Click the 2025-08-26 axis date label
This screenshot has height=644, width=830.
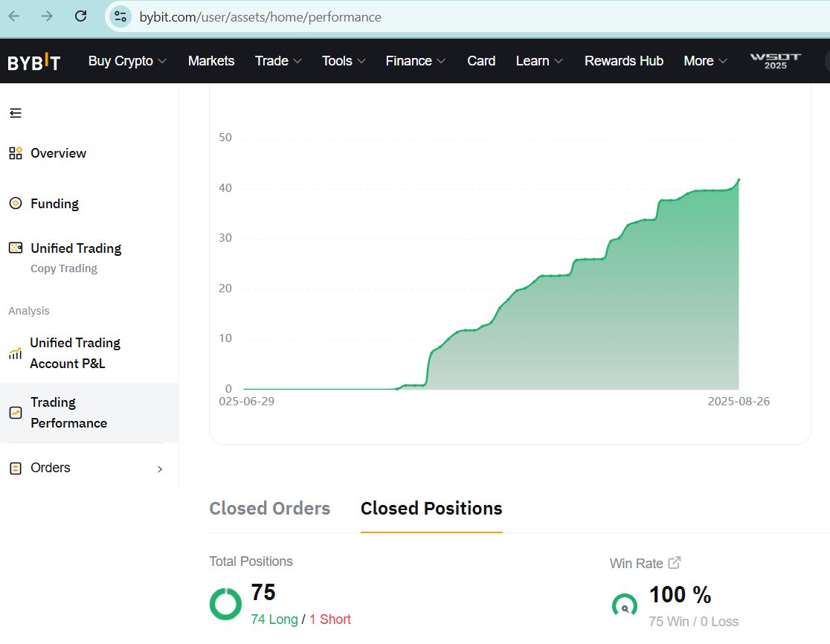(739, 401)
